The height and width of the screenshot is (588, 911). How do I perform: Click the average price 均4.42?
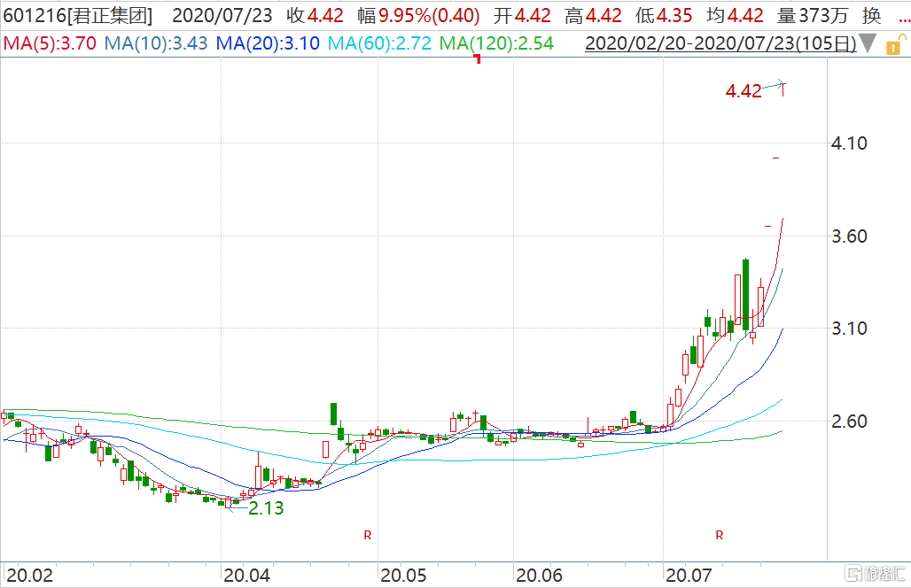735,16
